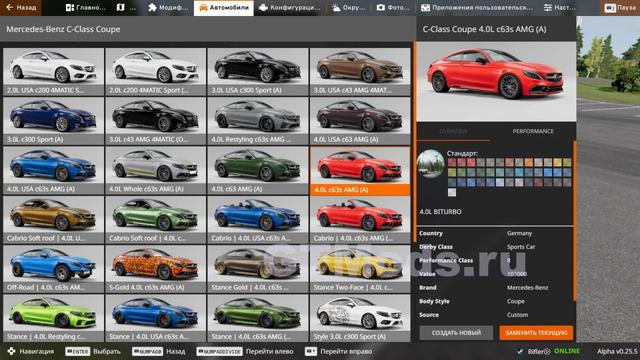Click the Пауза button
The image size is (640, 360).
[x=620, y=7]
